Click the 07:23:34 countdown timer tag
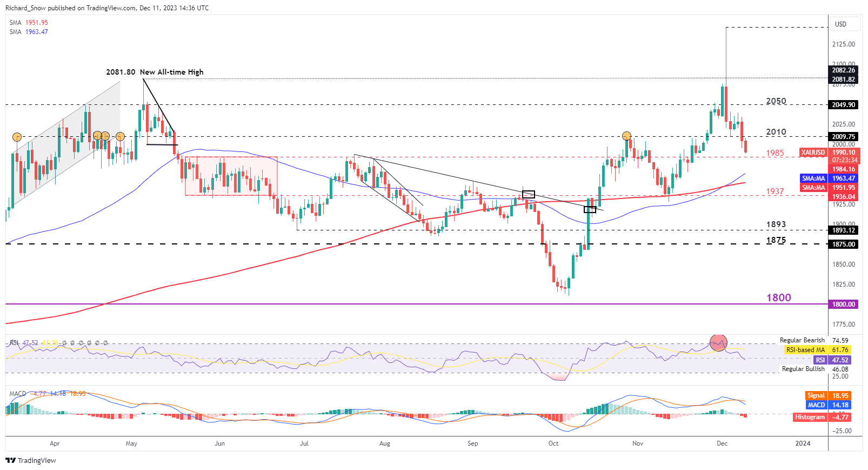This screenshot has width=868, height=470. point(843,160)
